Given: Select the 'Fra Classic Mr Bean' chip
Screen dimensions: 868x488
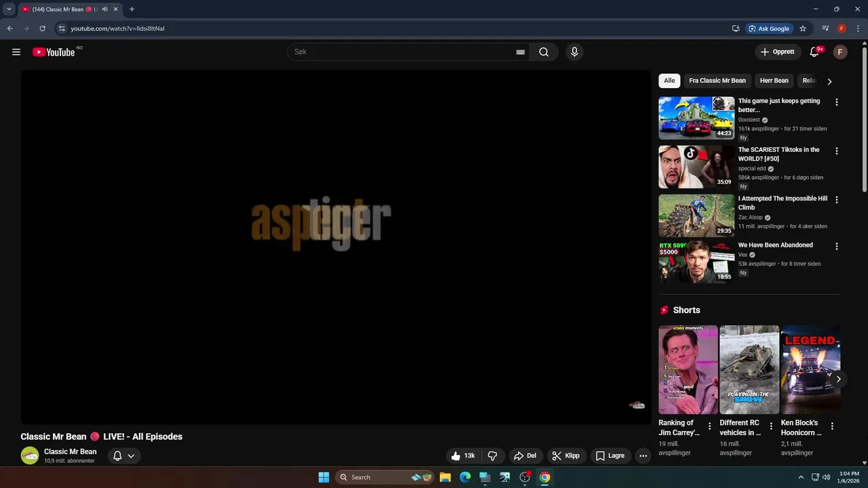Looking at the screenshot, I should point(717,81).
